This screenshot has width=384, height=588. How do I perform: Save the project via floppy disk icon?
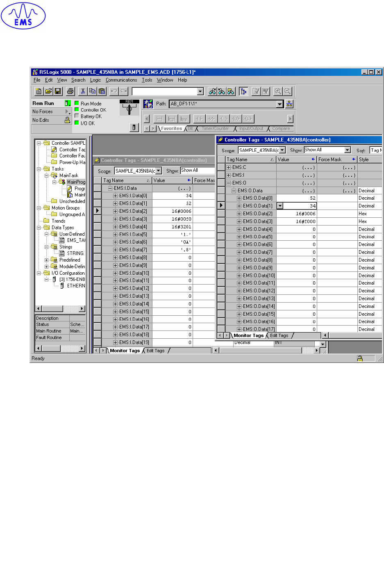[58, 91]
